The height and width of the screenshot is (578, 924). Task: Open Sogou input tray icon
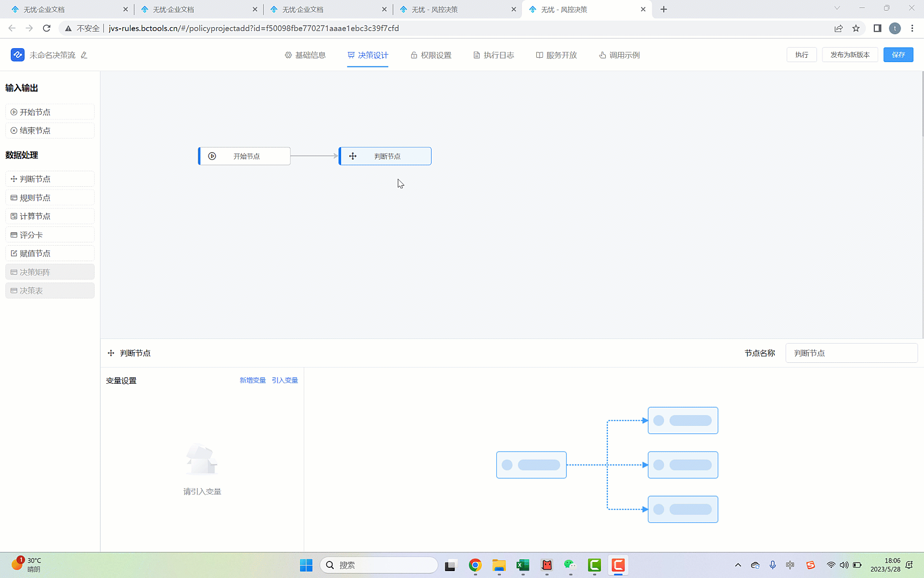[811, 565]
